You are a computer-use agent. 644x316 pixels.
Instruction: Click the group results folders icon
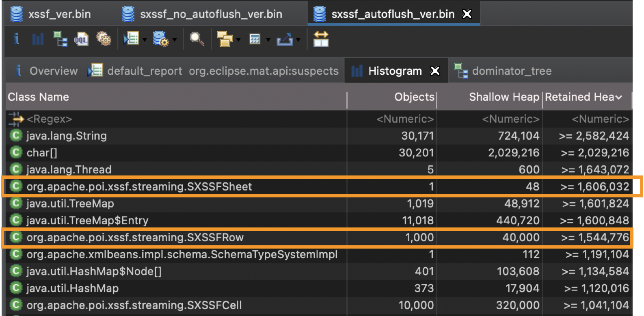click(x=225, y=39)
